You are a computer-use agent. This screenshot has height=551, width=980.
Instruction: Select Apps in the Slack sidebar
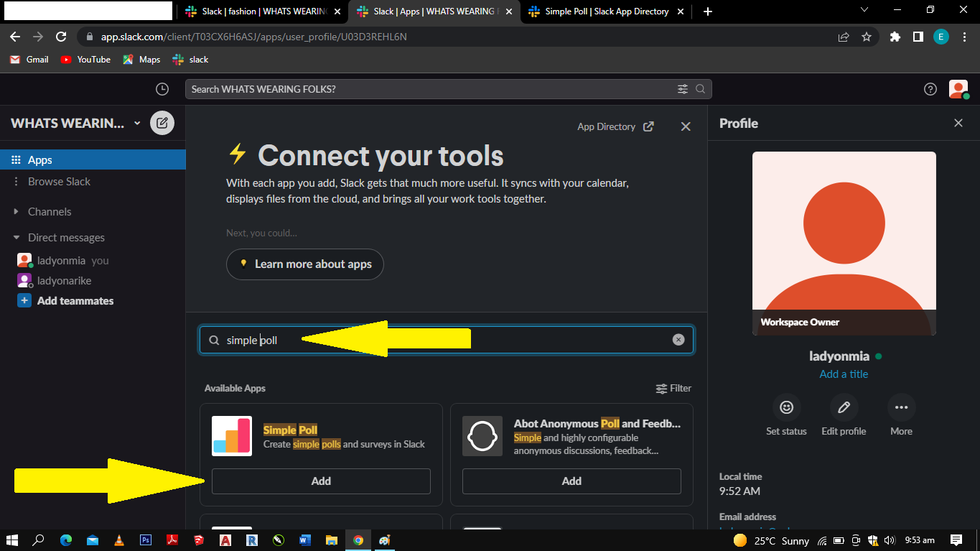(93, 159)
